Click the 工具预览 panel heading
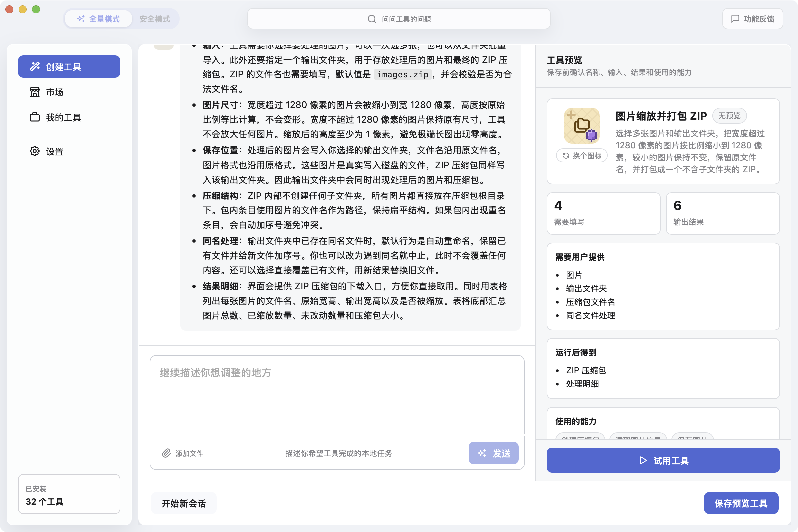This screenshot has height=532, width=798. tap(564, 60)
